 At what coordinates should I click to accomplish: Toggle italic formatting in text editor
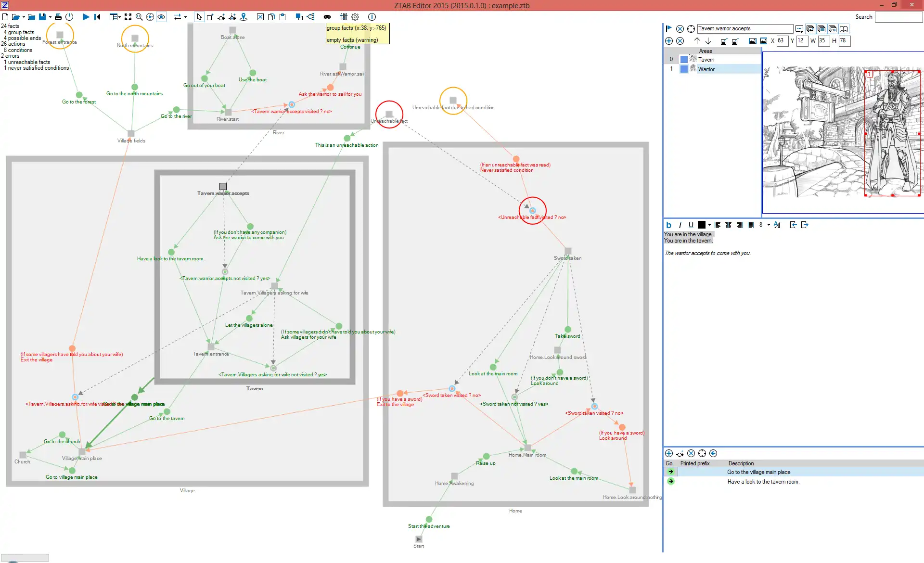679,225
